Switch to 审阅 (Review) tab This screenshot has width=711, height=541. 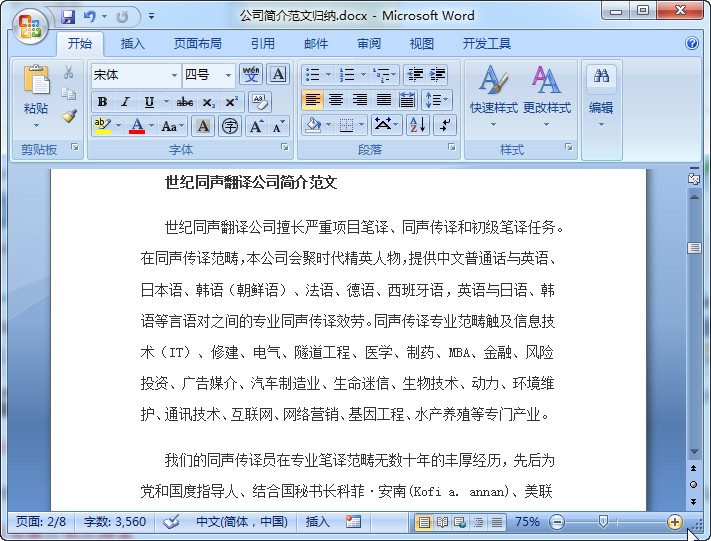click(369, 44)
